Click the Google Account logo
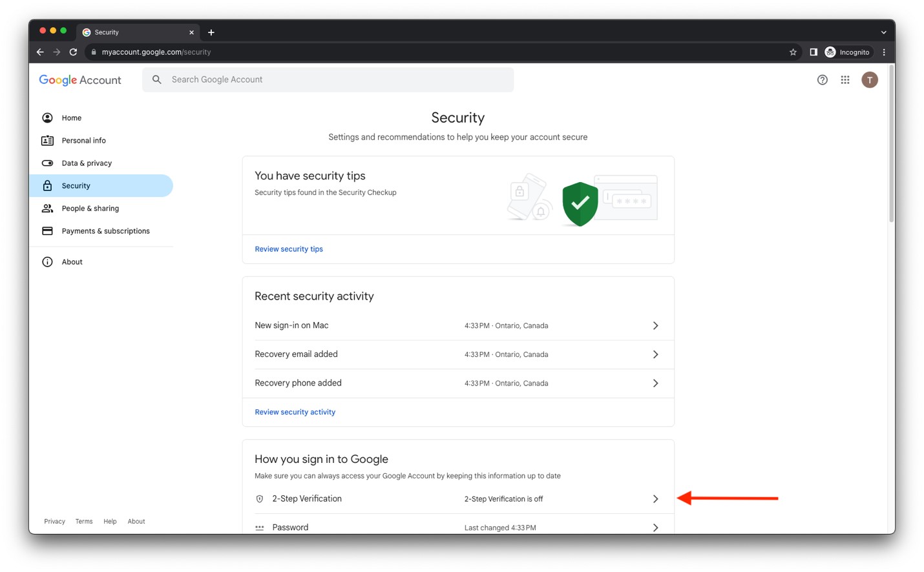Viewport: 924px width, 572px height. (x=80, y=80)
